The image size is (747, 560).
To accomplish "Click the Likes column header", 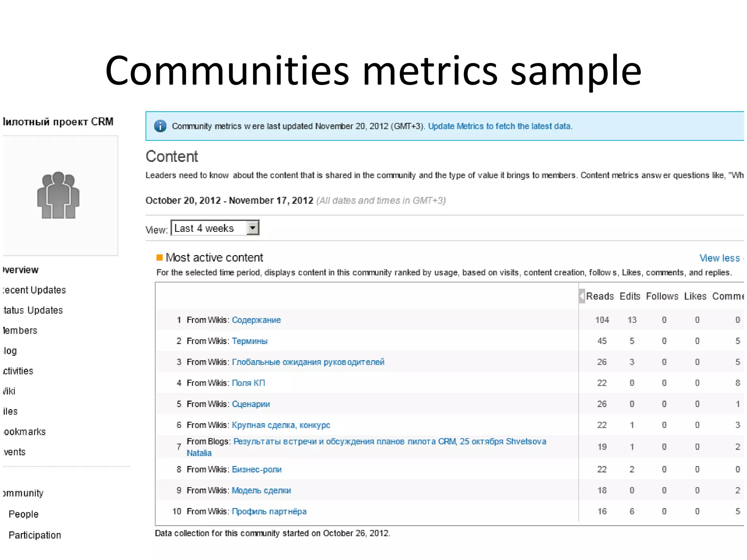I will pyautogui.click(x=695, y=296).
